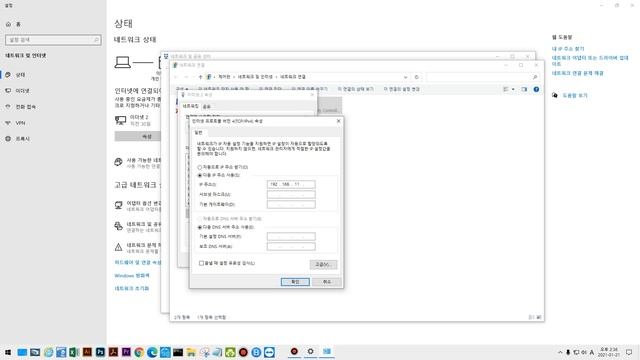Select 다음 DNS 서버 주소 사용 radio button
Image resolution: width=640 pixels, height=360 pixels.
[x=200, y=227]
